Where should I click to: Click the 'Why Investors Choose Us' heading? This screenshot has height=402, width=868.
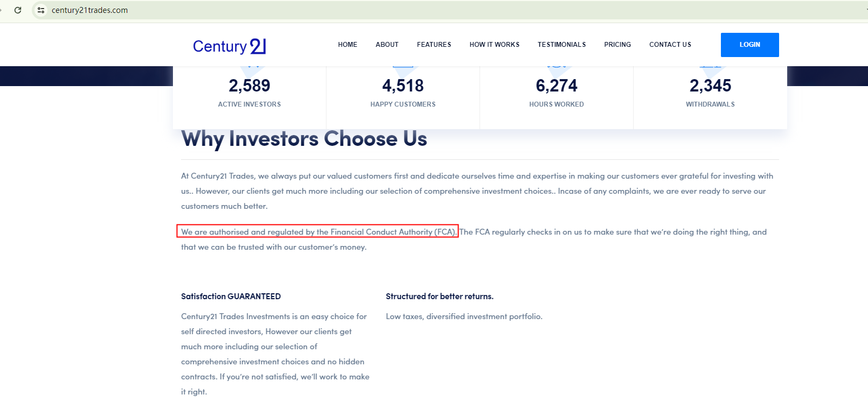[x=304, y=139]
